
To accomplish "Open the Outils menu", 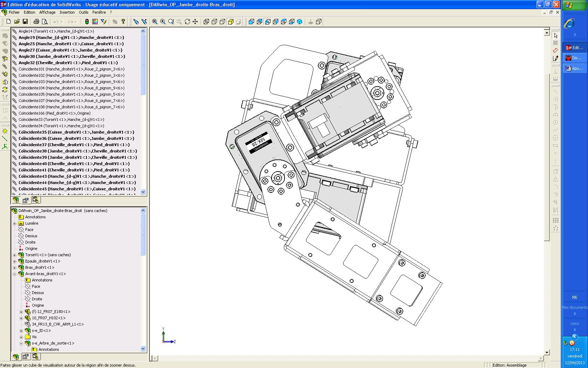I will (83, 12).
